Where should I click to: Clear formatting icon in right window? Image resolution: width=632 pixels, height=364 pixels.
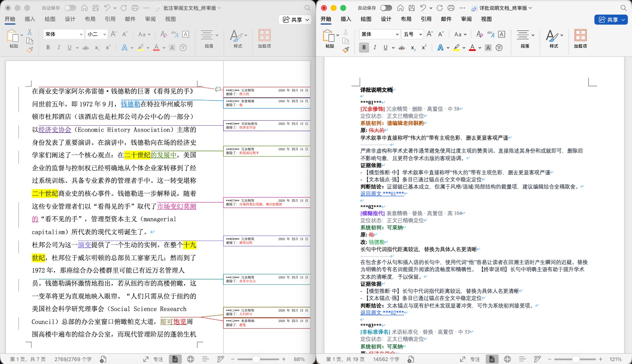point(479,34)
